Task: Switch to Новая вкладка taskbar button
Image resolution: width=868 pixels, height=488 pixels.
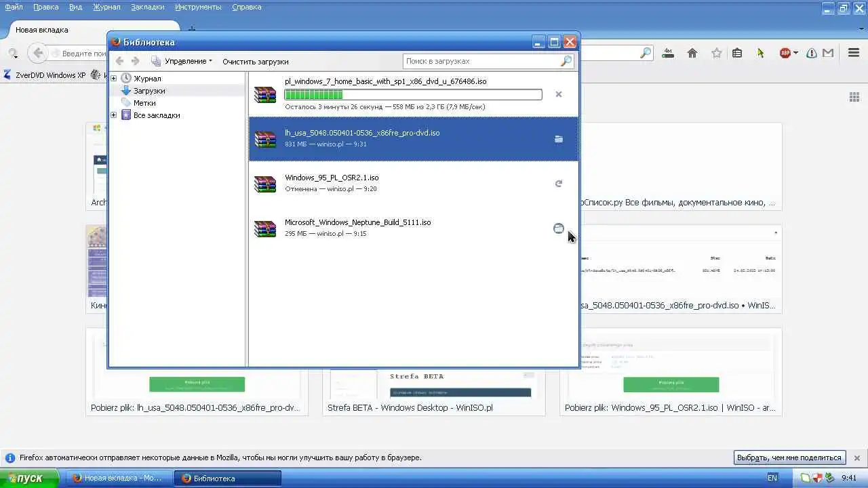Action: (119, 478)
